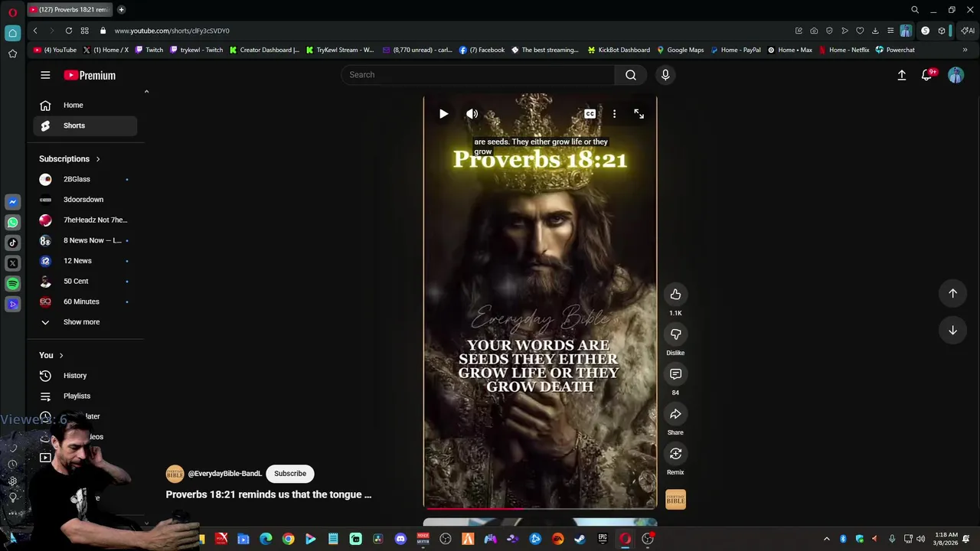
Task: Go to previous Short with up arrow
Action: click(x=952, y=293)
